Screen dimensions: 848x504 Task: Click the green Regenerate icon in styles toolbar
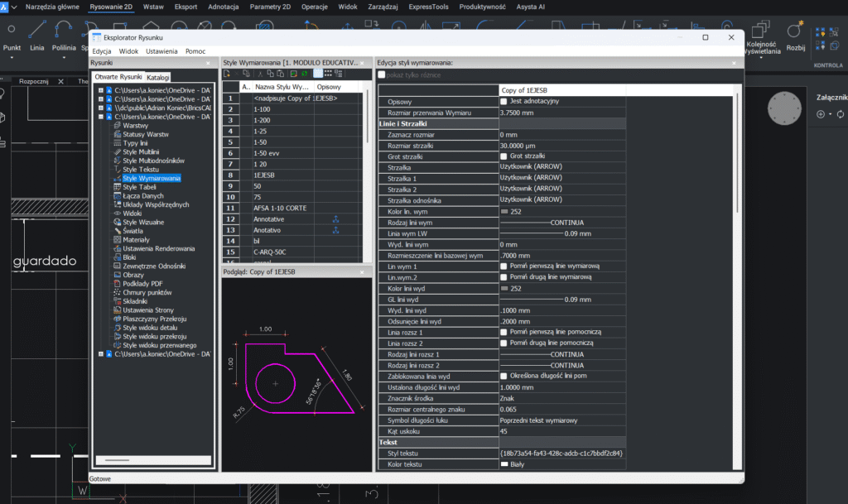(x=304, y=74)
